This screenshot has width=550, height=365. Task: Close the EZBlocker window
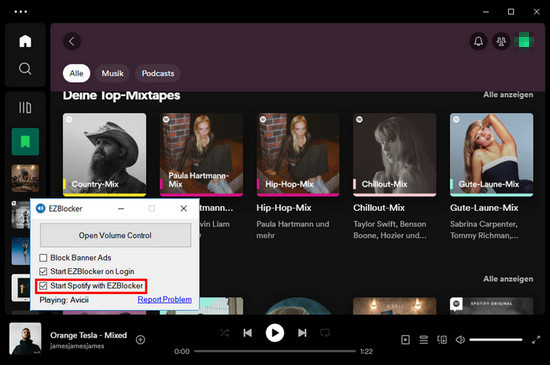coord(183,209)
